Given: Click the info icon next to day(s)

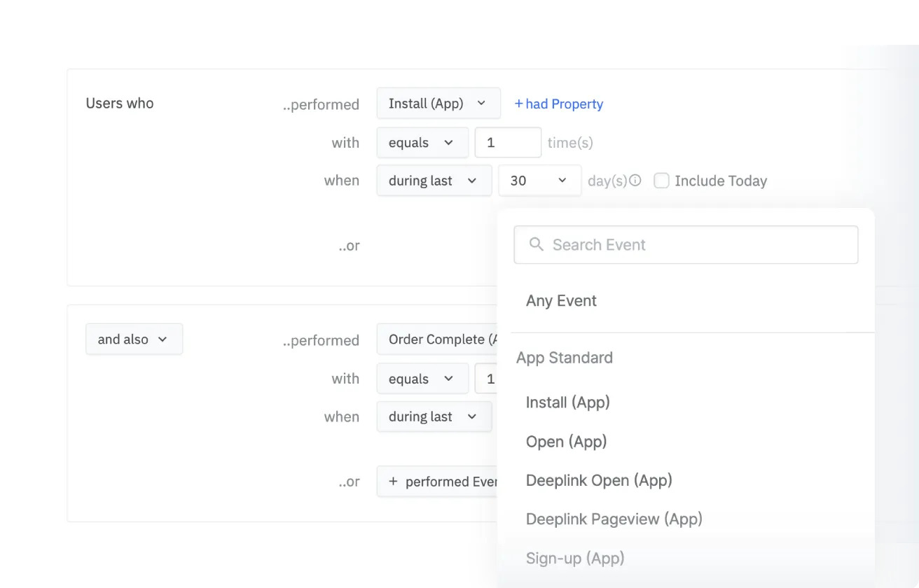Looking at the screenshot, I should [x=635, y=179].
